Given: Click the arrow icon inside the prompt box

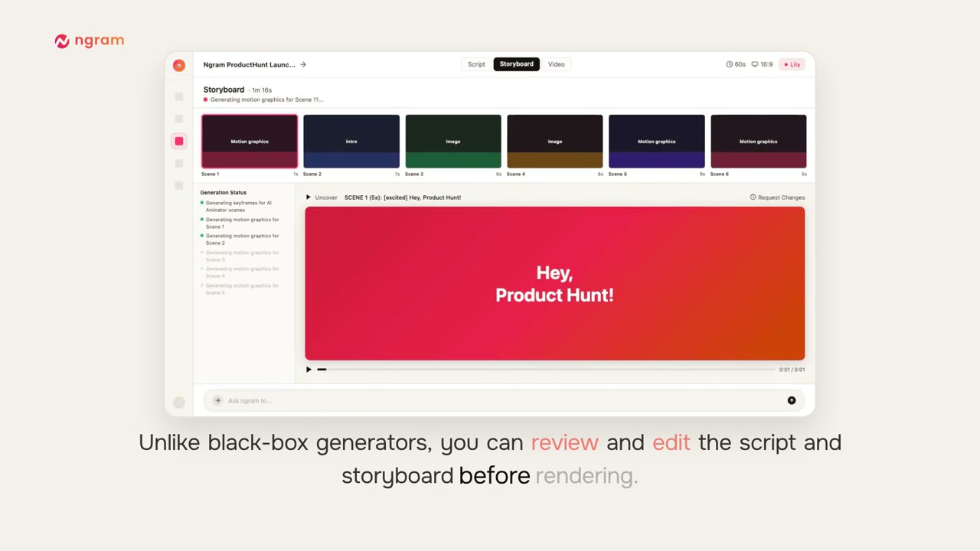Looking at the screenshot, I should tap(217, 400).
